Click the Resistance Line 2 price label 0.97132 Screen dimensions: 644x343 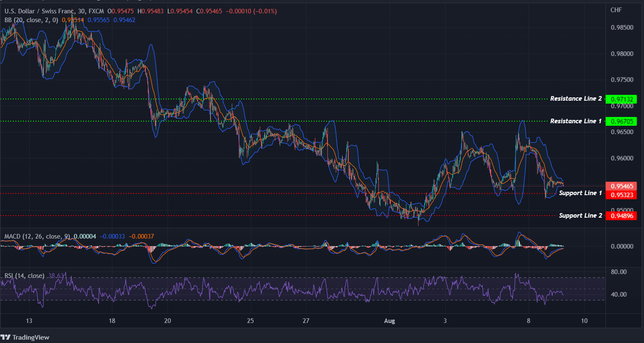tap(622, 99)
